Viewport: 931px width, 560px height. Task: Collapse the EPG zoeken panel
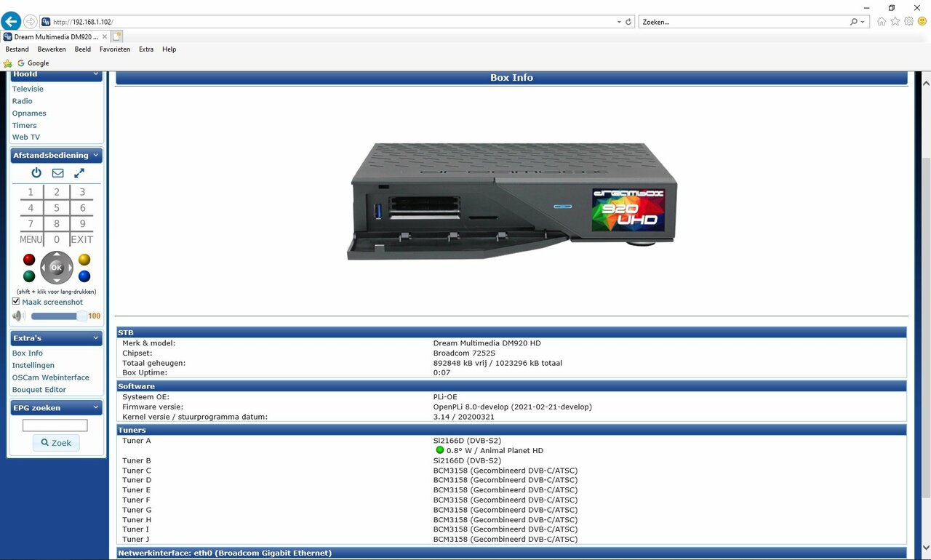pyautogui.click(x=95, y=408)
